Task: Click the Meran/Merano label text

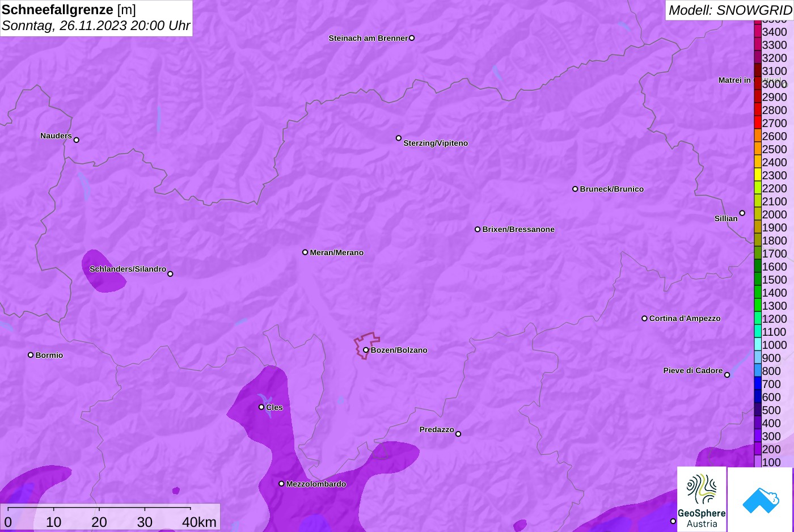Action: click(x=336, y=252)
